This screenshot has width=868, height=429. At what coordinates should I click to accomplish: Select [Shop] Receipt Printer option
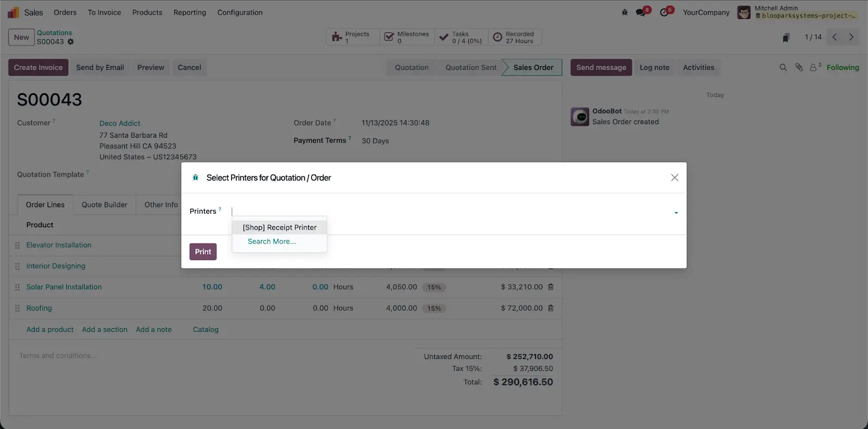pyautogui.click(x=279, y=227)
